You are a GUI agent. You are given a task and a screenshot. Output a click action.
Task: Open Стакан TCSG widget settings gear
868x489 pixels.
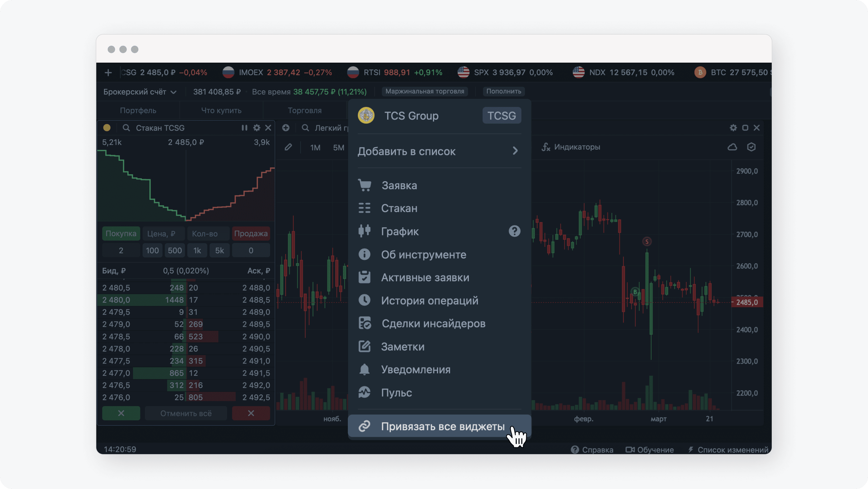[256, 128]
